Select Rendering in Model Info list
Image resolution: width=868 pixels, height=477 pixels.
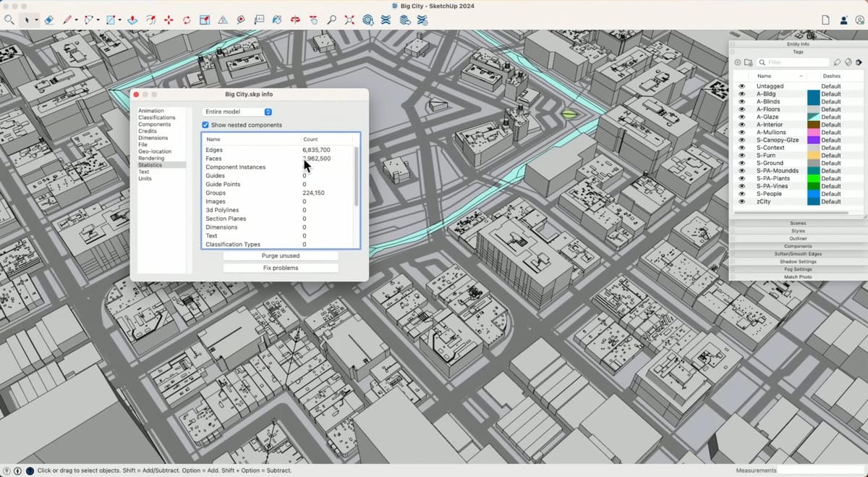[151, 159]
